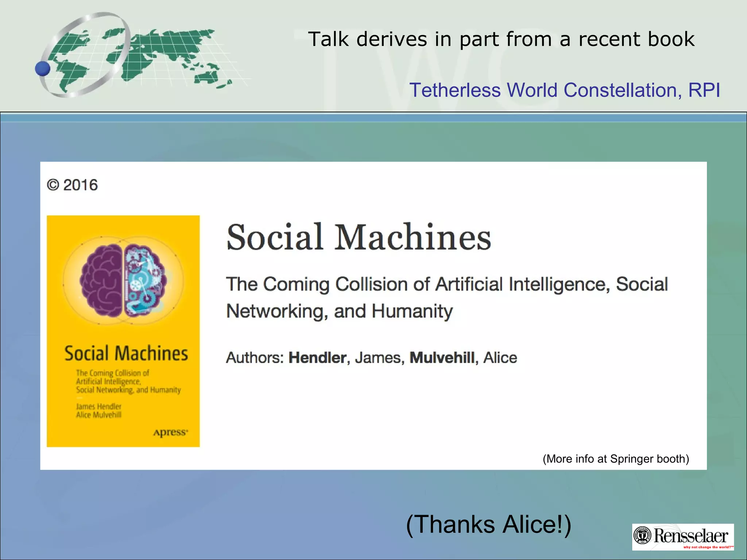Click the slide title about recent book
This screenshot has height=560, width=747.
(x=501, y=39)
